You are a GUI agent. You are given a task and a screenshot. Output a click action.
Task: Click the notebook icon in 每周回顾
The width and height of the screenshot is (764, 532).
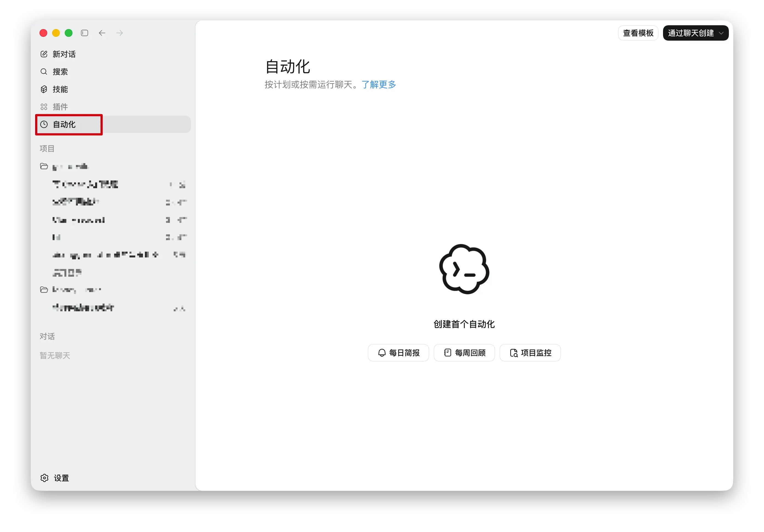click(x=448, y=353)
